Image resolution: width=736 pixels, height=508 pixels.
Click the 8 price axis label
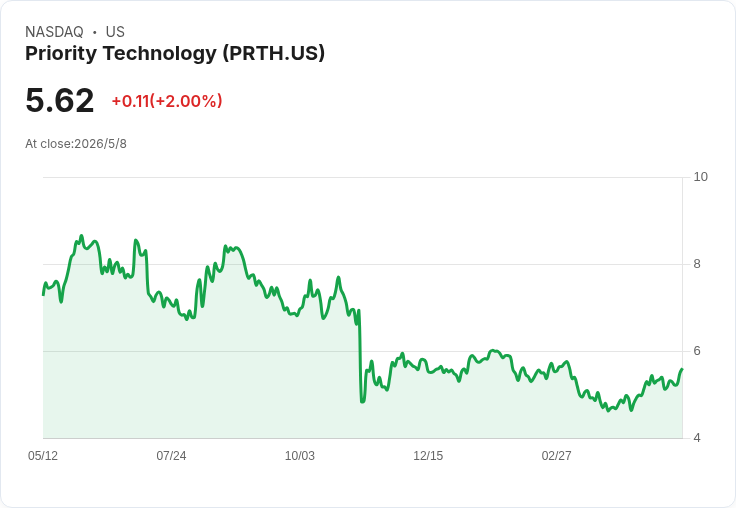click(697, 264)
